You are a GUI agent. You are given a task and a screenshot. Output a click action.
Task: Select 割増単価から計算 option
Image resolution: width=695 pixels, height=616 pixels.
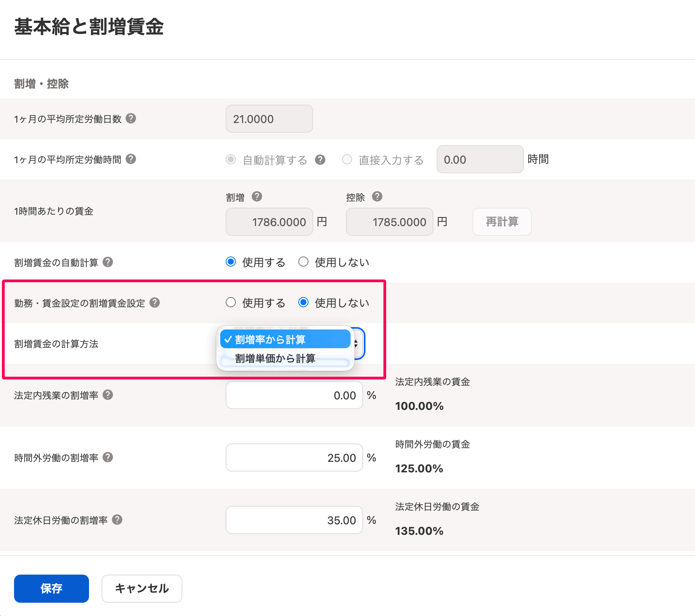[285, 358]
